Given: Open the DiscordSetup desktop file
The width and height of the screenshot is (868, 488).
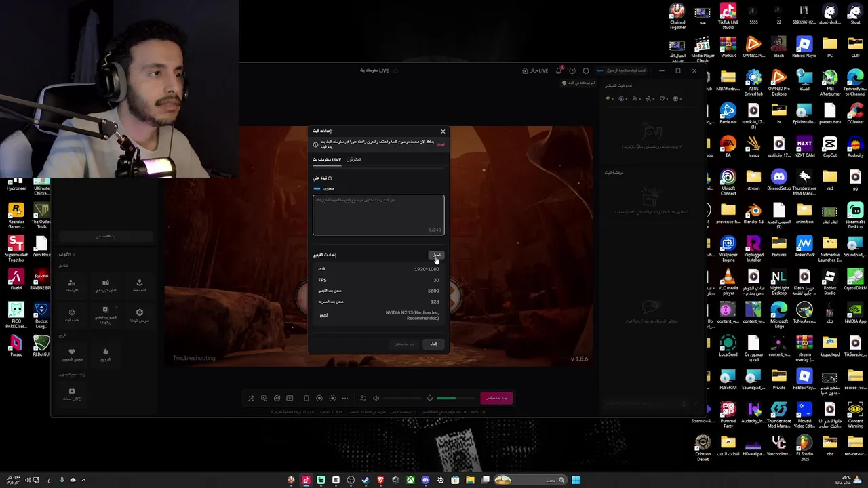Looking at the screenshot, I should point(778,180).
